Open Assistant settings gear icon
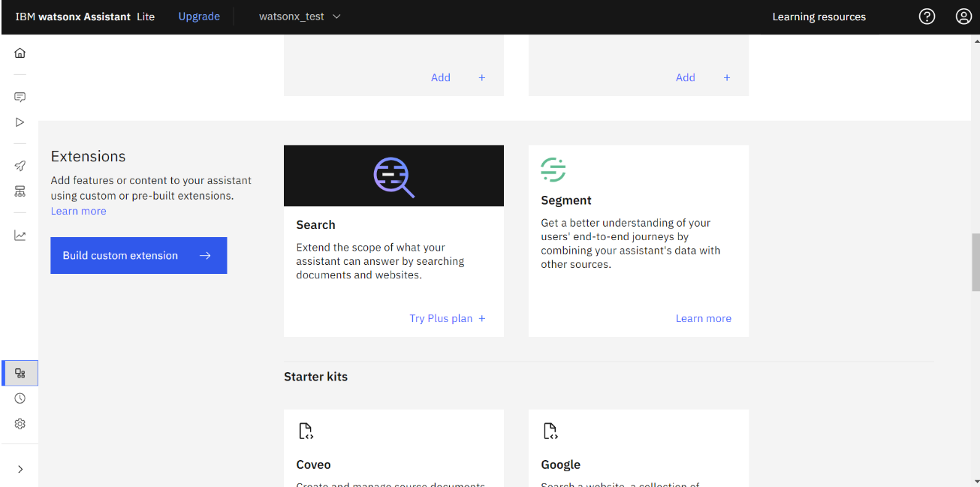 [20, 424]
